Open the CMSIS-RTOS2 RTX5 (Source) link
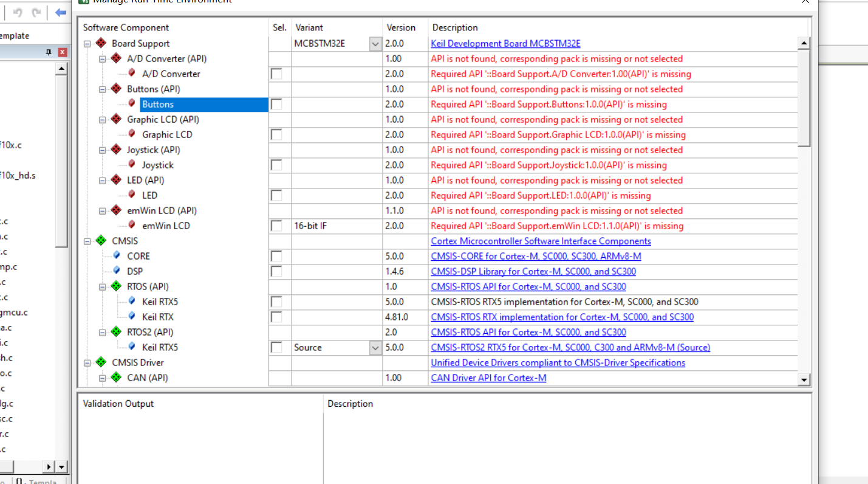This screenshot has width=868, height=484. click(570, 347)
